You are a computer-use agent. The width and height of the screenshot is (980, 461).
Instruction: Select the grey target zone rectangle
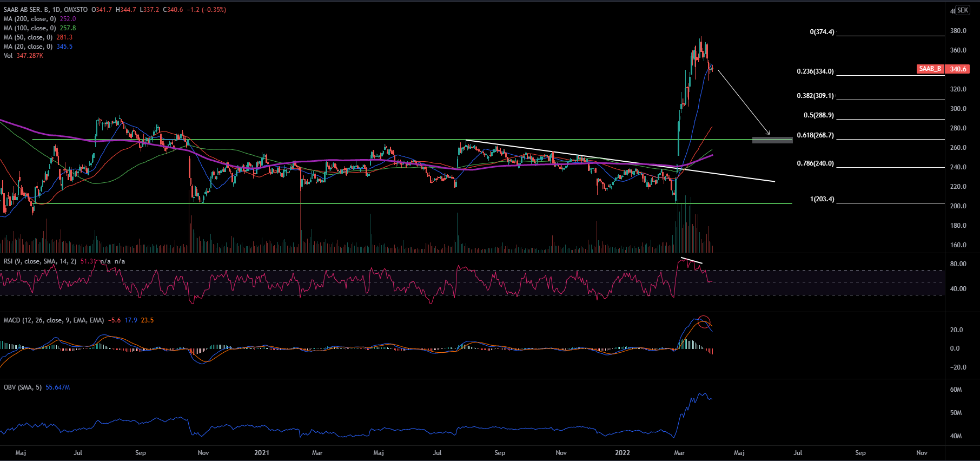pos(772,140)
